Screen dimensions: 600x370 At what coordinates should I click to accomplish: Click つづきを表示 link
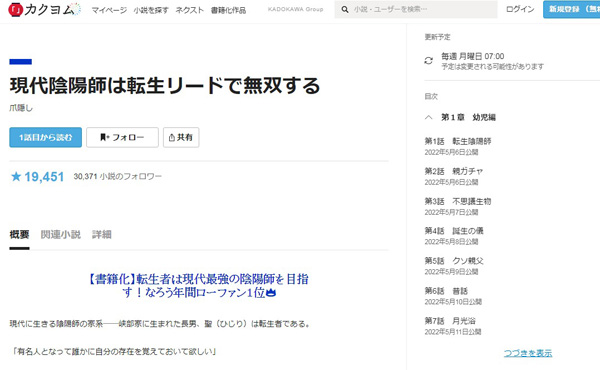(x=528, y=353)
